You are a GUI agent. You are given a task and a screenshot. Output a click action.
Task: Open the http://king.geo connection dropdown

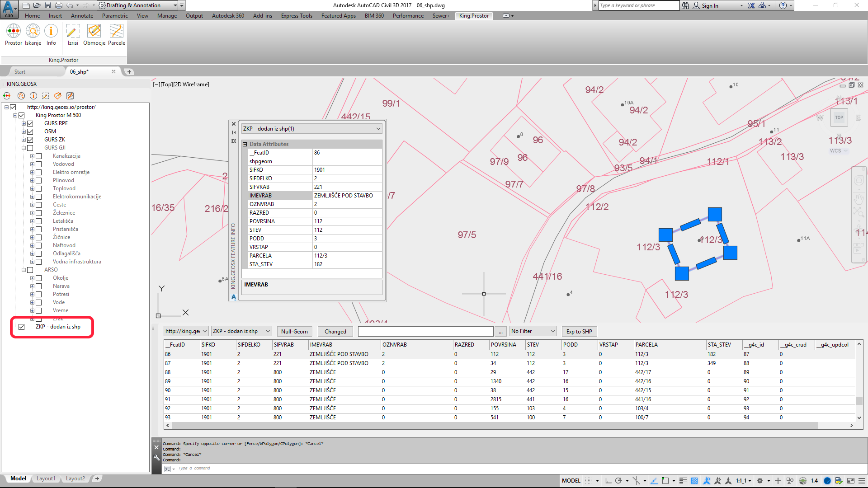click(186, 331)
